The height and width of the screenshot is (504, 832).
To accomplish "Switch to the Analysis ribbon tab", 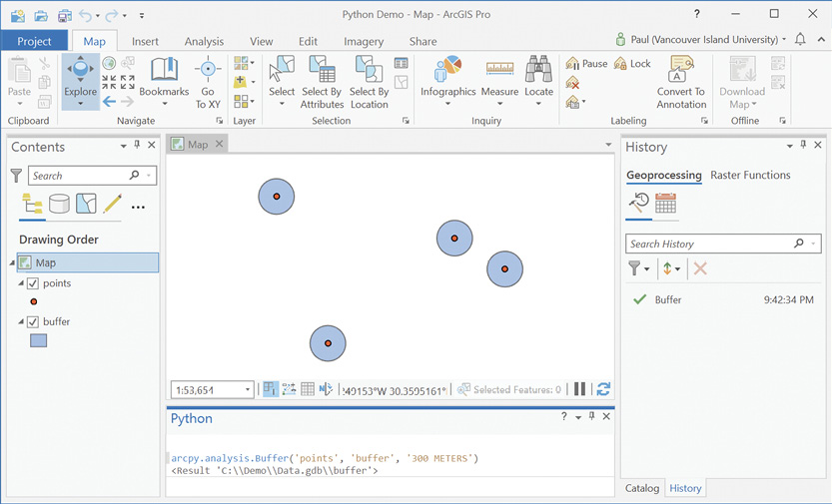I will [x=204, y=41].
